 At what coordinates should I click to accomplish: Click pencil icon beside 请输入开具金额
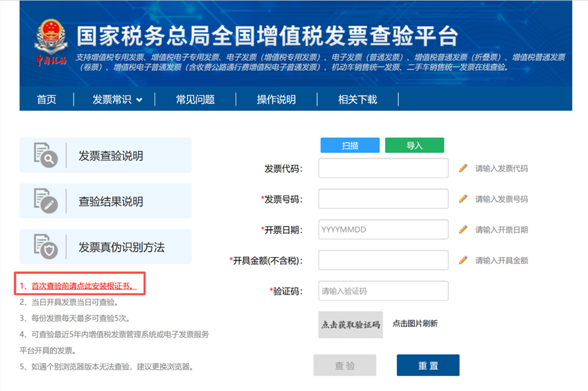click(463, 260)
